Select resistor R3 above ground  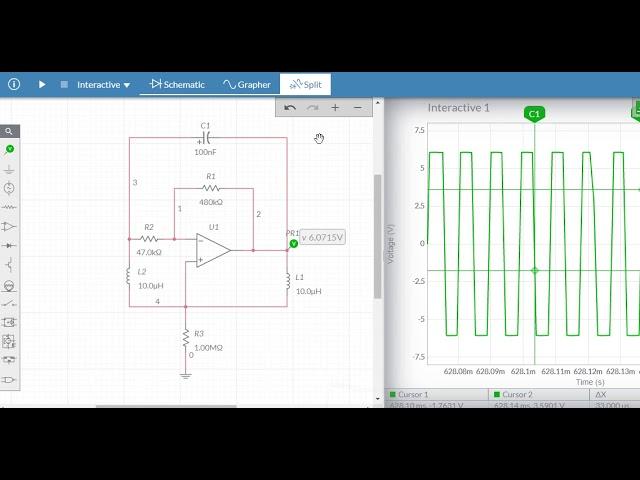click(186, 338)
